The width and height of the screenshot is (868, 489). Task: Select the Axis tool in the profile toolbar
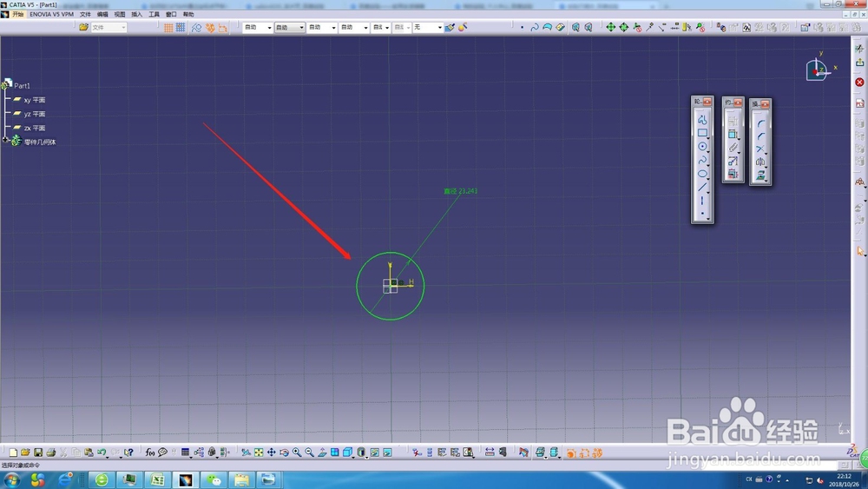click(x=702, y=201)
